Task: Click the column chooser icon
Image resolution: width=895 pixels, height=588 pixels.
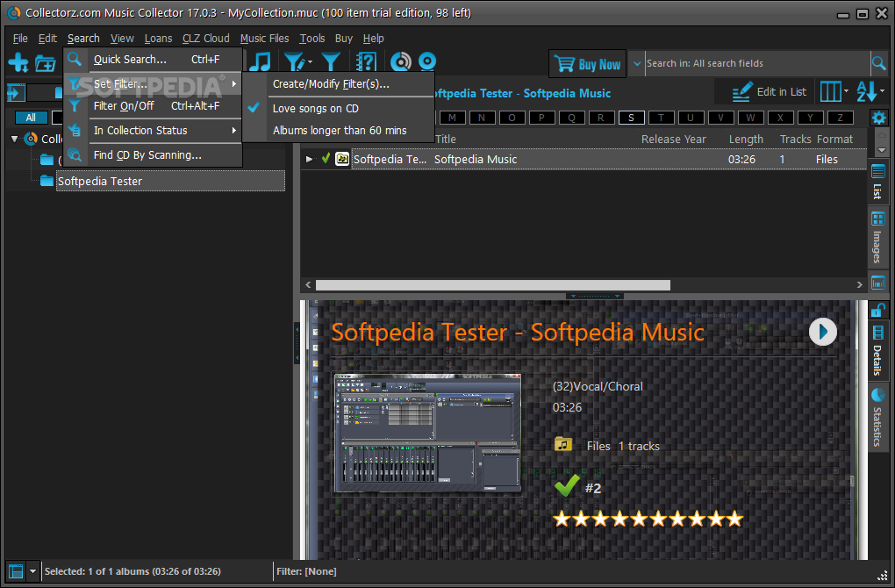Action: click(830, 91)
